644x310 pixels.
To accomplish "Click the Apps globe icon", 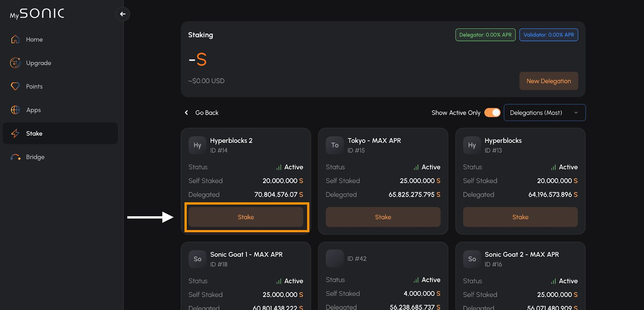I will point(15,110).
